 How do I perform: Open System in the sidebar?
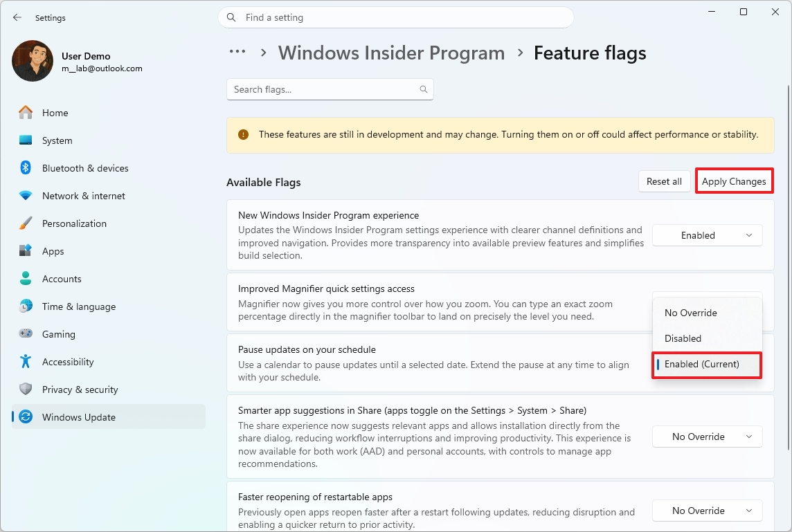click(x=109, y=140)
